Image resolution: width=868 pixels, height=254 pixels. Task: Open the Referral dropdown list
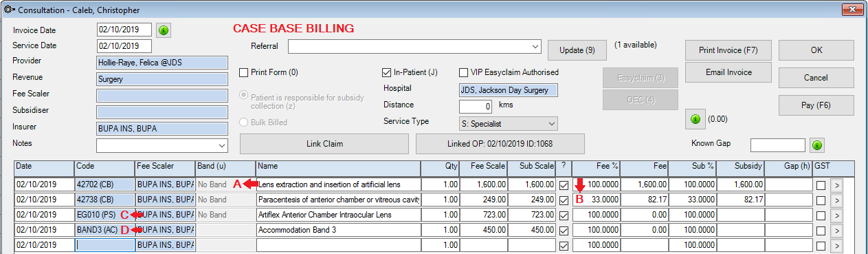click(x=535, y=46)
